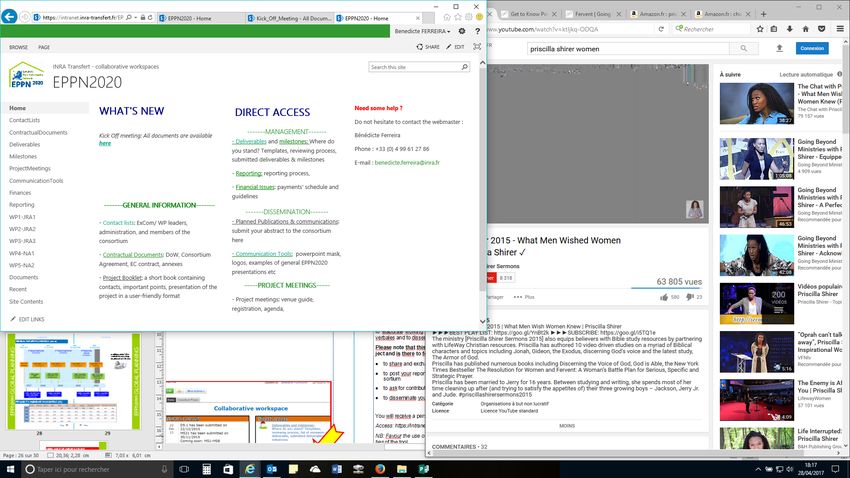
Task: Open Milestones in left navigation
Action: click(x=23, y=157)
